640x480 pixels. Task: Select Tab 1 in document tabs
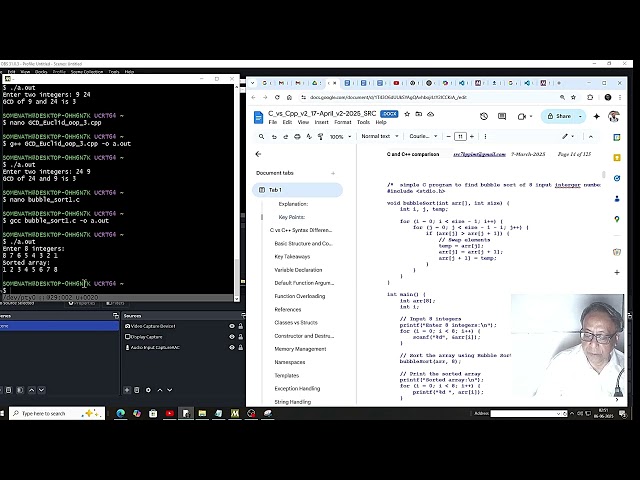(297, 190)
